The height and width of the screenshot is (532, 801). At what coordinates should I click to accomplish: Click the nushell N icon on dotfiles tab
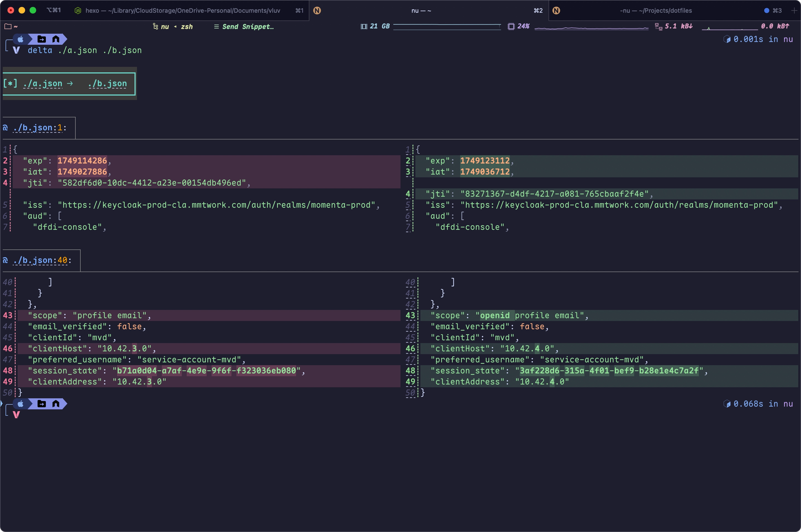[556, 10]
